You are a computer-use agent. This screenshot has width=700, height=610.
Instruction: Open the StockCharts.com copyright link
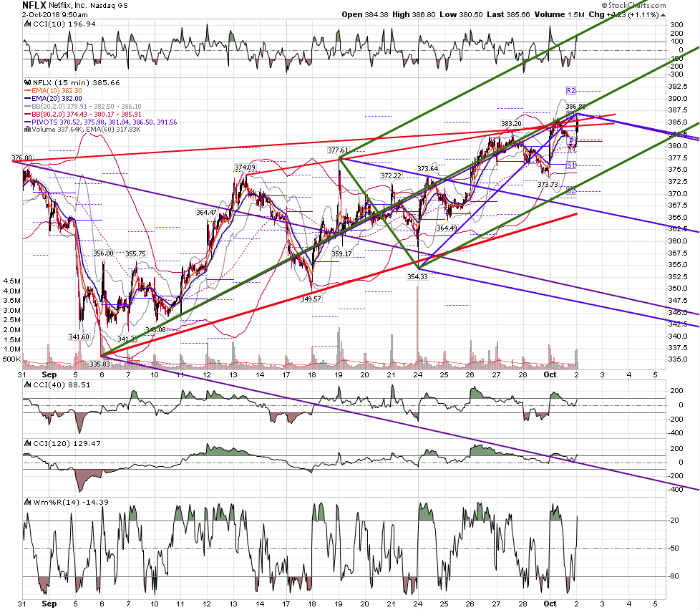point(633,5)
